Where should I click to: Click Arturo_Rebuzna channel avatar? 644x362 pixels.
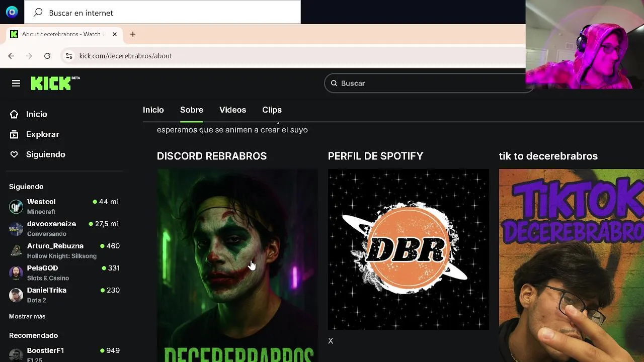16,251
